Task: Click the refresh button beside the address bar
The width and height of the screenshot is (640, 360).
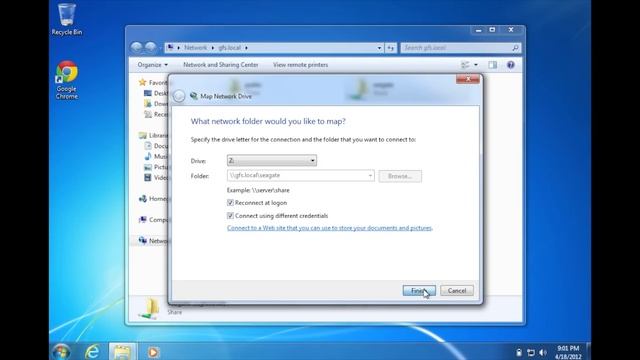Action: pyautogui.click(x=391, y=48)
